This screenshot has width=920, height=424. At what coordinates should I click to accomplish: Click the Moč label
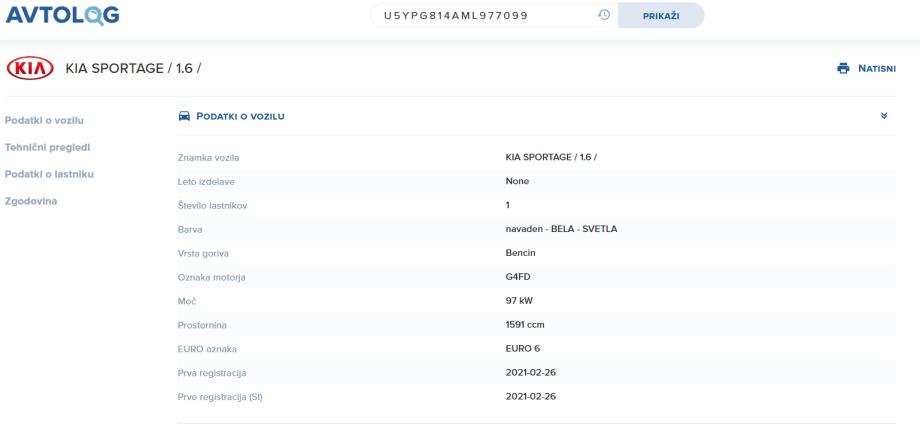pyautogui.click(x=187, y=301)
